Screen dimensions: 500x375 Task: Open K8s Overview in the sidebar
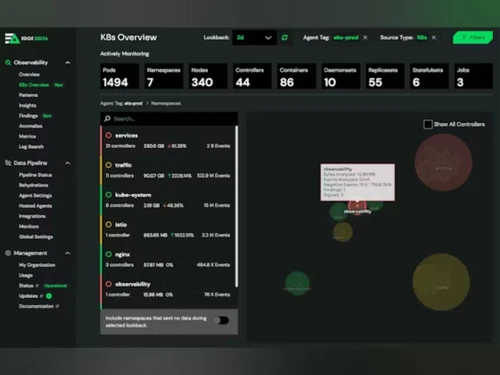[34, 85]
